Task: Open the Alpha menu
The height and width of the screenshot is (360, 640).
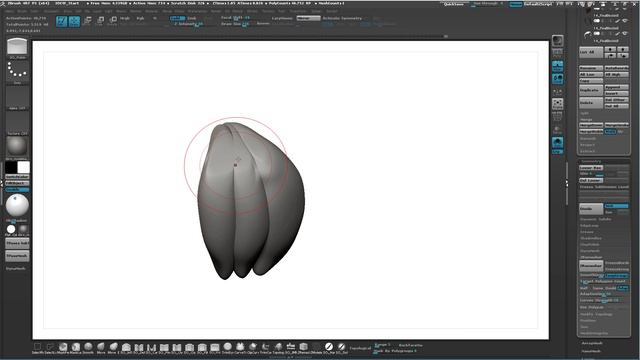Action: coord(9,11)
